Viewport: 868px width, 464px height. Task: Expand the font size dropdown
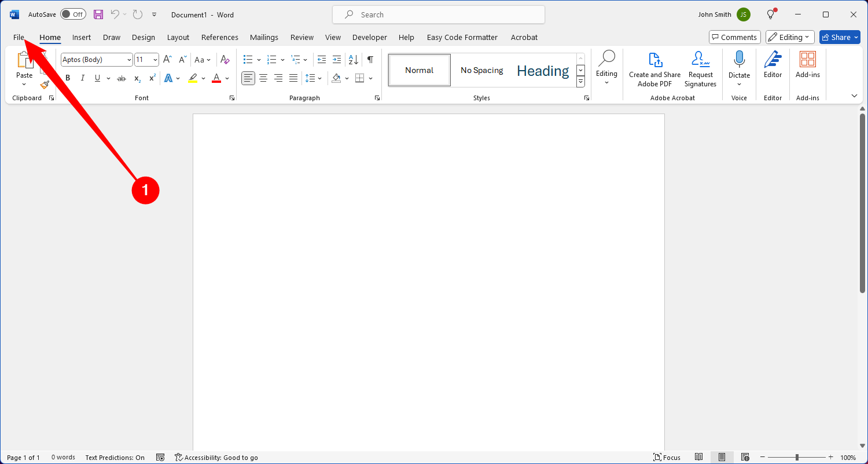point(155,60)
